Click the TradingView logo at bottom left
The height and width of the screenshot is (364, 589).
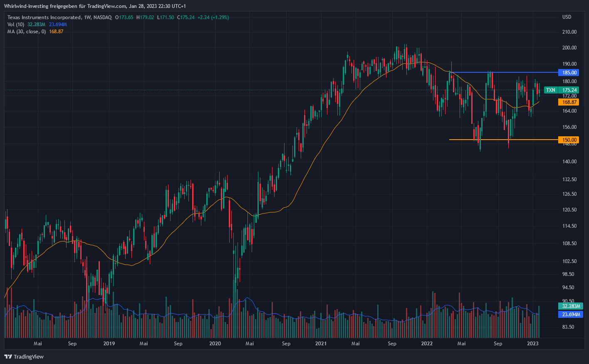24,357
